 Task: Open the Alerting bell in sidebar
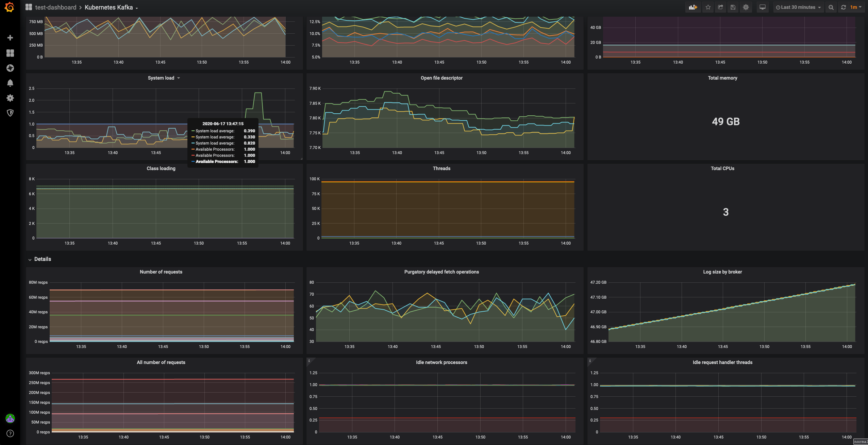pos(10,83)
